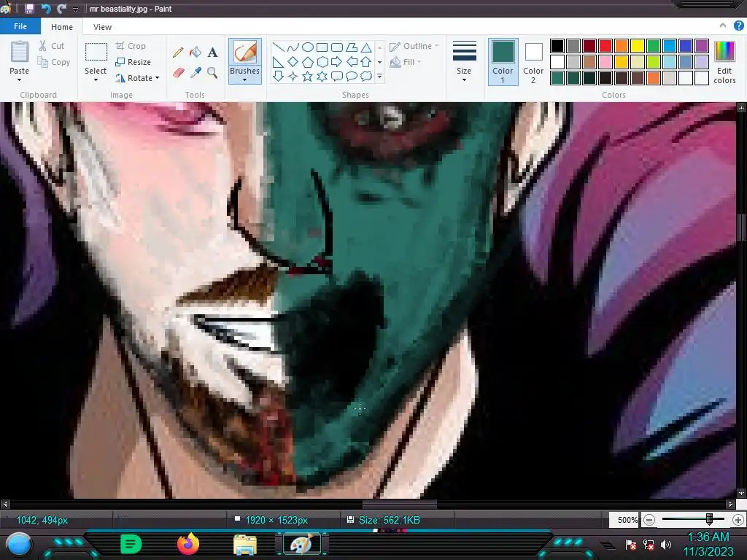
Task: Choose the Rounded rectangular callout shape
Action: pos(337,76)
